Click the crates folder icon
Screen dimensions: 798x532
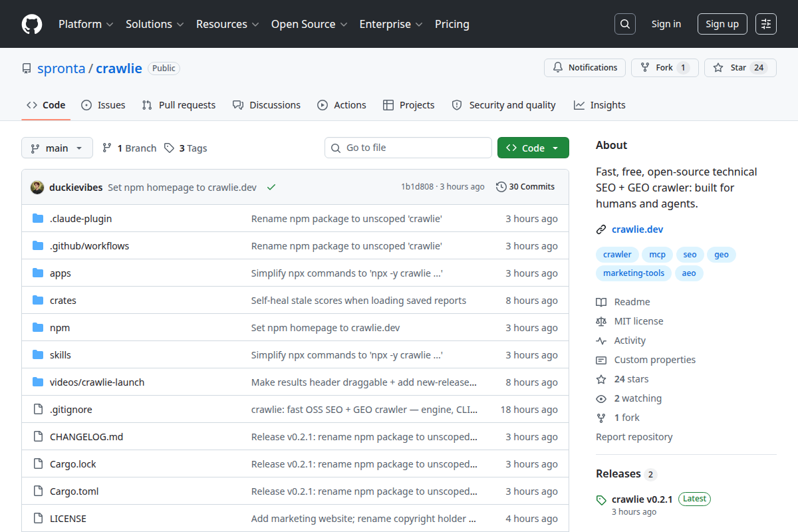(x=38, y=300)
